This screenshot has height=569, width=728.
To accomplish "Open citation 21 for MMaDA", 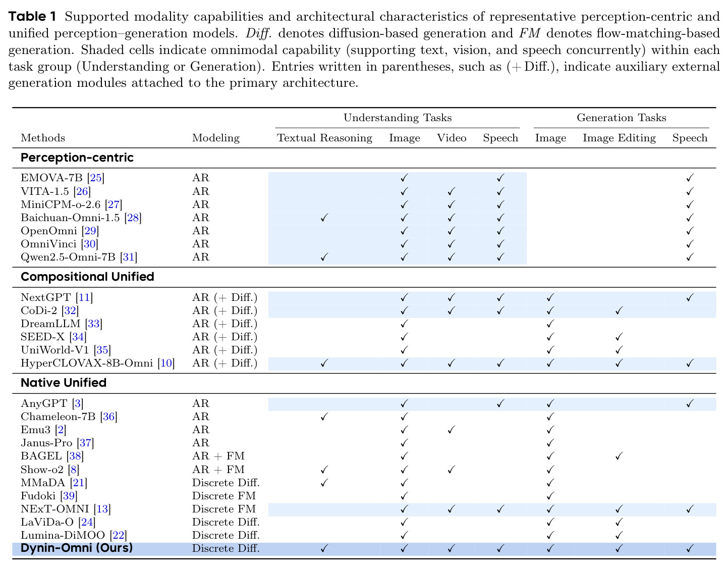I will pyautogui.click(x=78, y=483).
